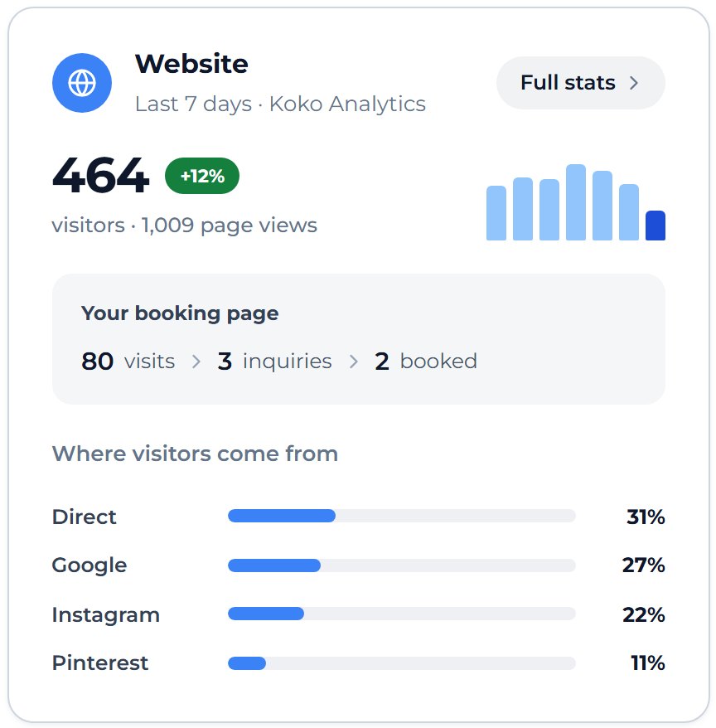Image resolution: width=716 pixels, height=728 pixels.
Task: Click the '22%' value
Action: pos(644,614)
